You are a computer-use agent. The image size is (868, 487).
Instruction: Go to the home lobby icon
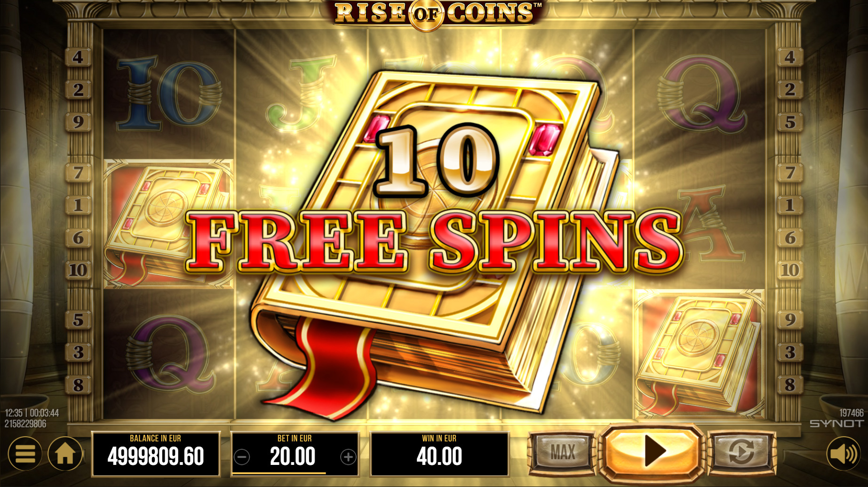pyautogui.click(x=65, y=454)
